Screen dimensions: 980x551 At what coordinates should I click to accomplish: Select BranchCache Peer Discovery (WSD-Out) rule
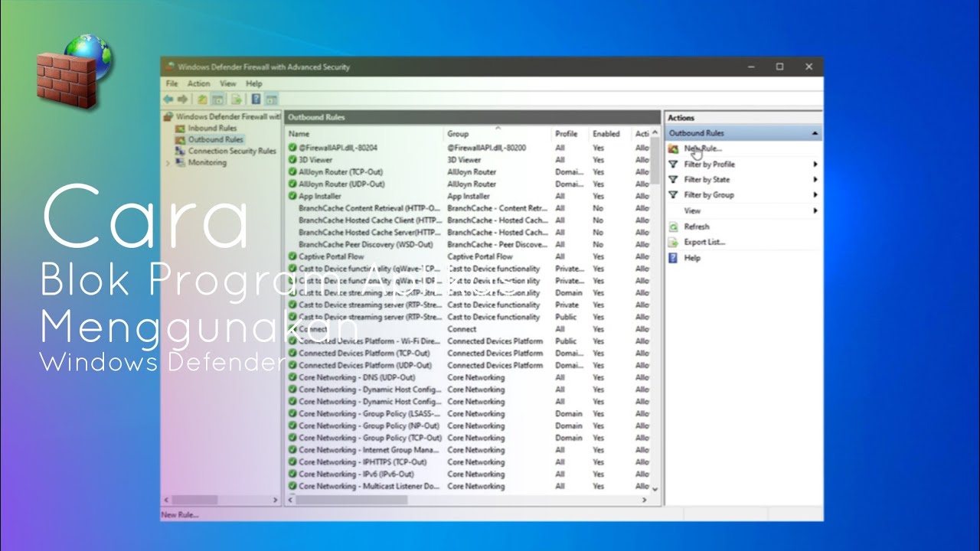[x=366, y=244]
